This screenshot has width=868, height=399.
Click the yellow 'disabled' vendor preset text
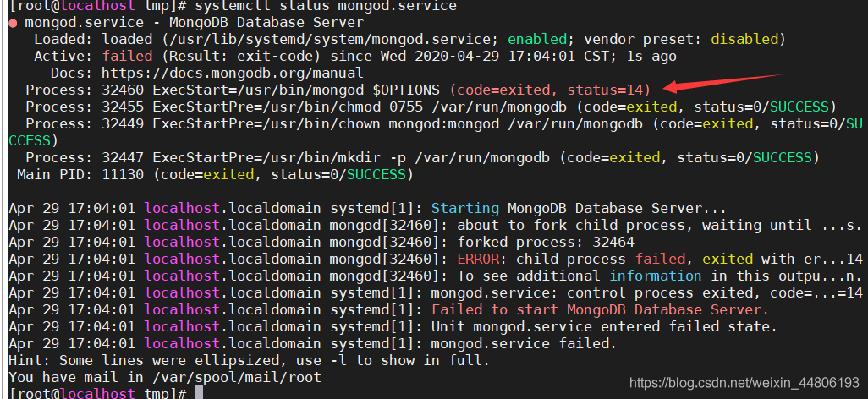point(744,39)
